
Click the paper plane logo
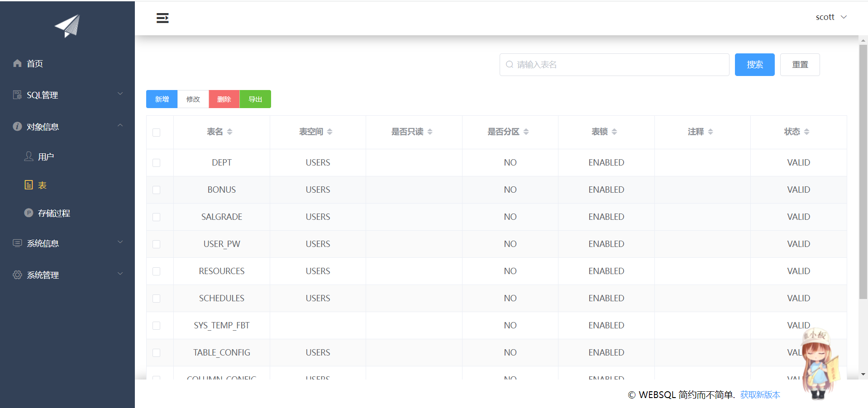67,26
